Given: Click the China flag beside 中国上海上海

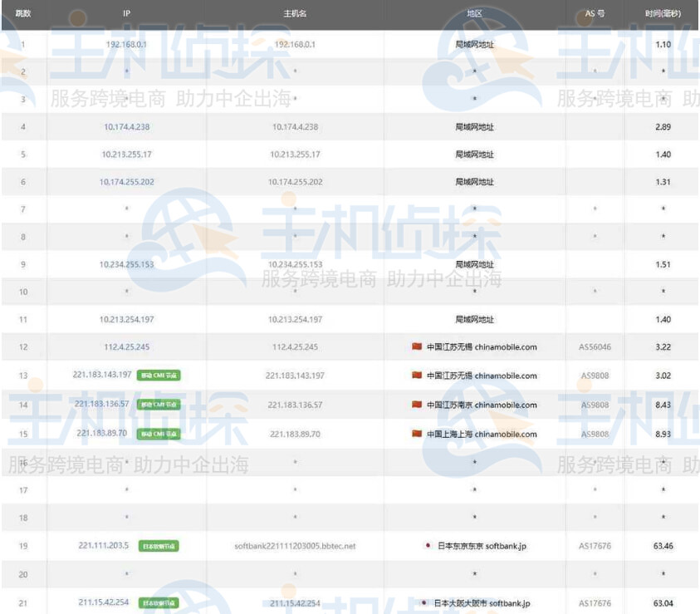Looking at the screenshot, I should (x=417, y=434).
